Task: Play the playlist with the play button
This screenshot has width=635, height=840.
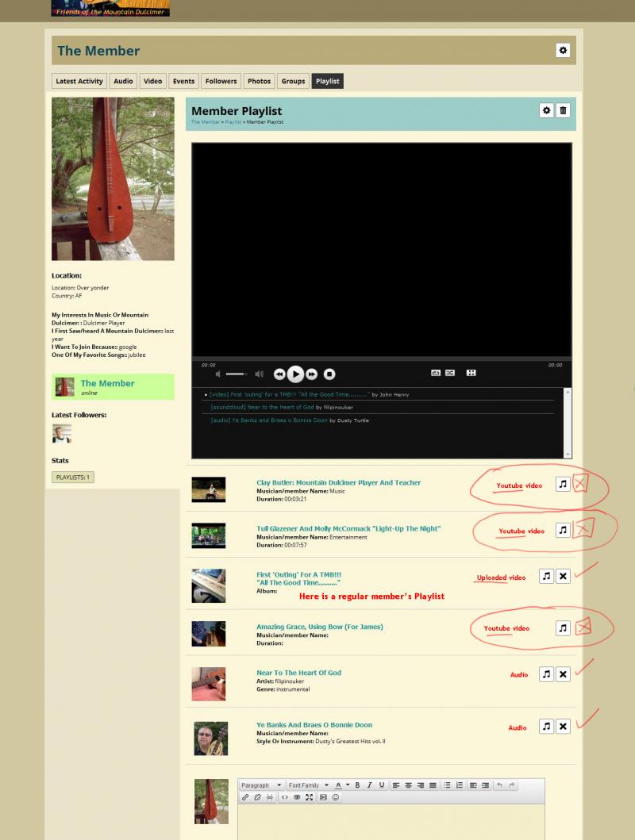Action: (295, 374)
